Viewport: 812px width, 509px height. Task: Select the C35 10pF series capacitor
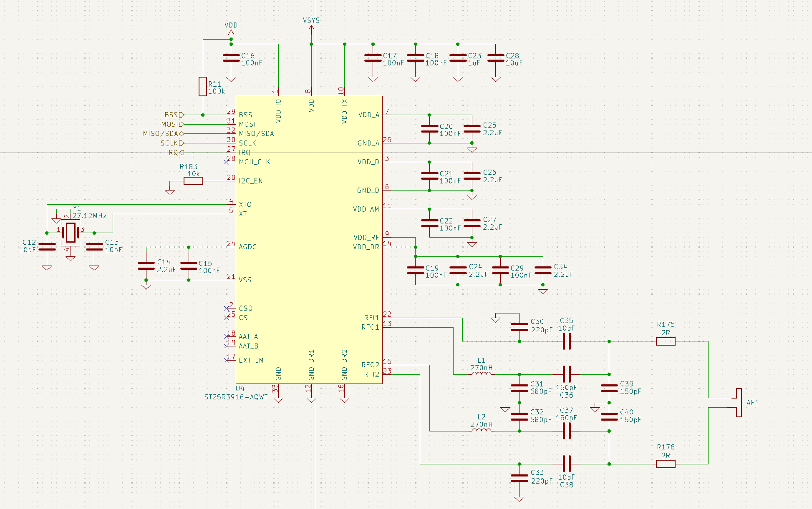click(x=566, y=341)
